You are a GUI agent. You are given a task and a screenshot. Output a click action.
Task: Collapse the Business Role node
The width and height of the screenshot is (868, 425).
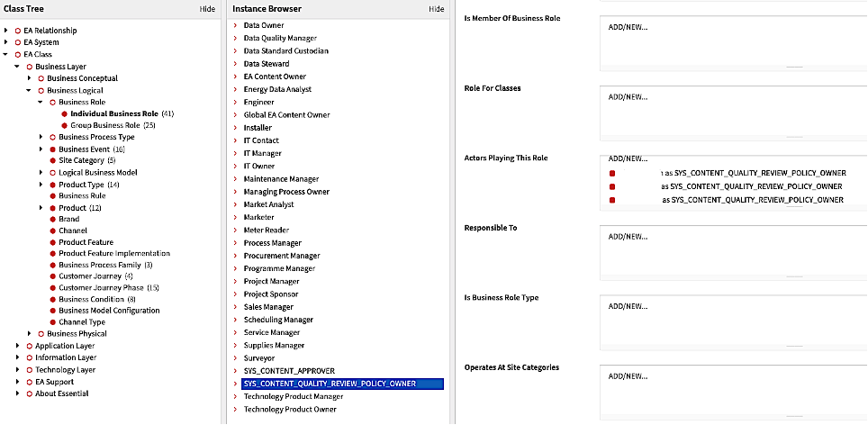[x=41, y=102]
